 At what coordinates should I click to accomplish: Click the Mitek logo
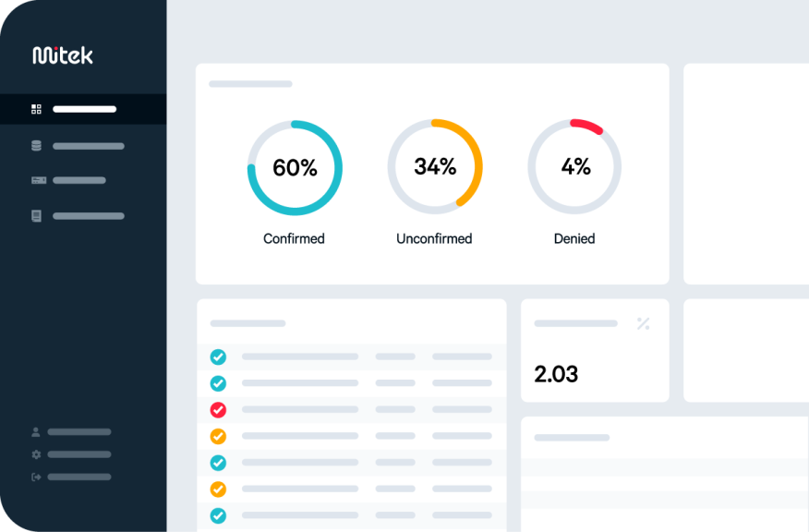coord(63,55)
